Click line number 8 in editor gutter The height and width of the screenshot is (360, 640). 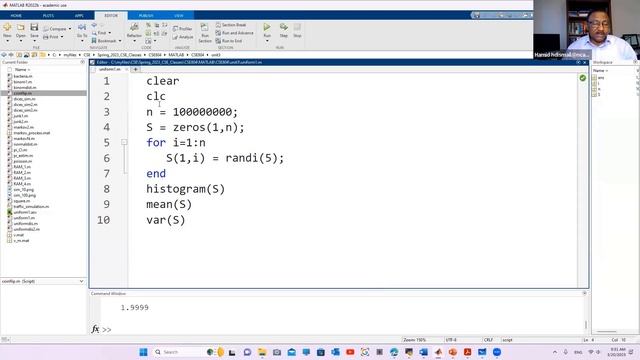pyautogui.click(x=107, y=189)
